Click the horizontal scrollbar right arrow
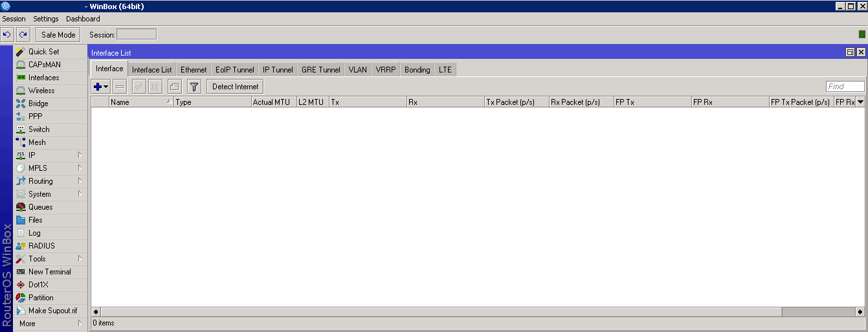 point(860,311)
